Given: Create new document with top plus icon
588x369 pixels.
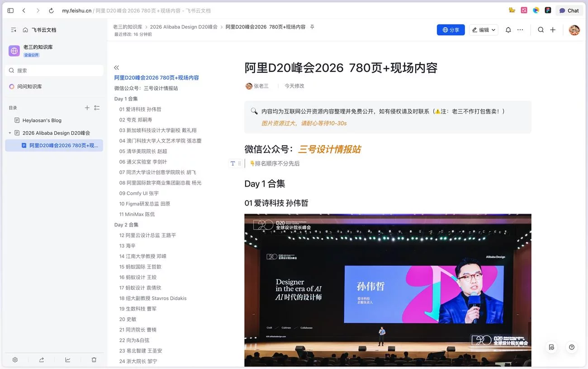Looking at the screenshot, I should [x=553, y=30].
